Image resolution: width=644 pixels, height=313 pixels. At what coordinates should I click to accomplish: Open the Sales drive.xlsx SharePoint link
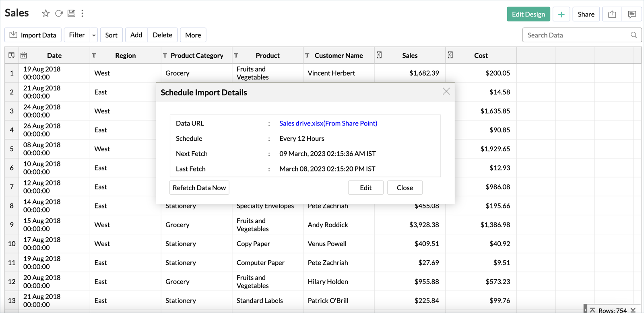(328, 124)
